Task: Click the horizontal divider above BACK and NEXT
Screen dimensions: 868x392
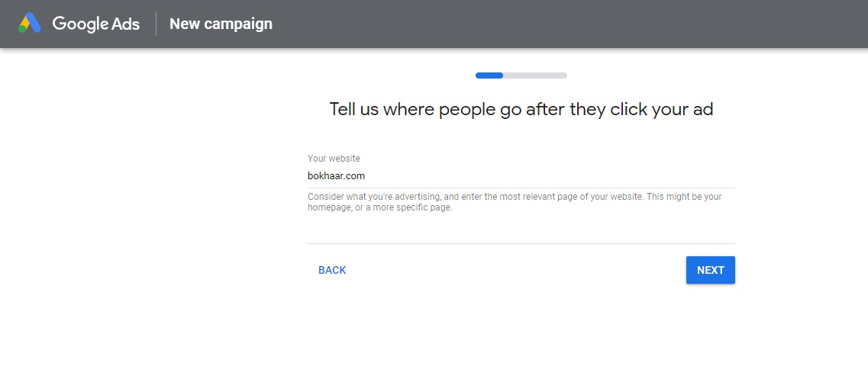Action: (521, 243)
